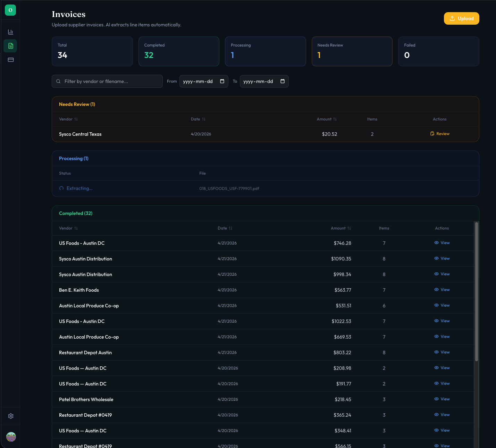
Task: Open the credit card sidebar icon
Action: tap(10, 60)
